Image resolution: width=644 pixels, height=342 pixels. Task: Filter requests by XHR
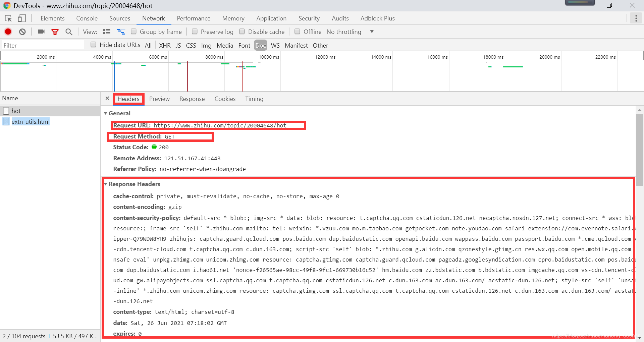tap(165, 45)
